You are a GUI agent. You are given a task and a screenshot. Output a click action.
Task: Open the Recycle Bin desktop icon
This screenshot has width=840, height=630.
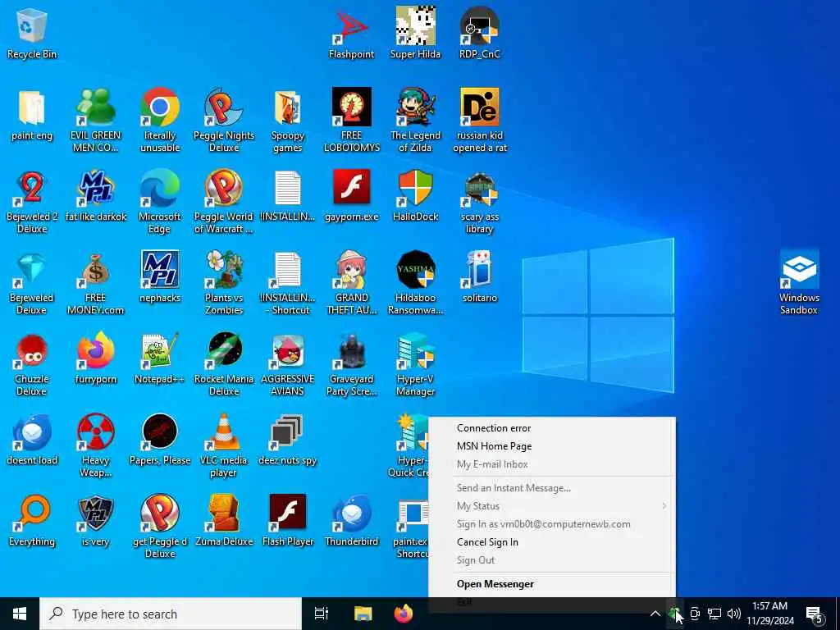click(x=32, y=34)
